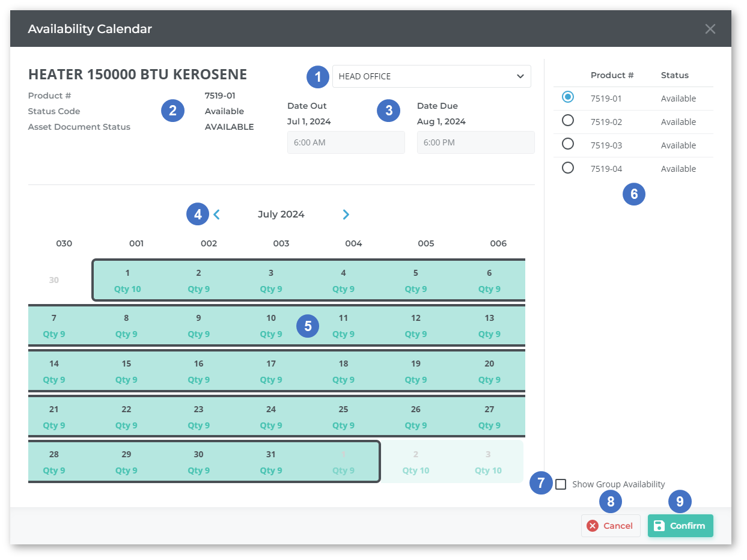Select faded August 3 with Qty 10
This screenshot has height=560, width=747.
click(488, 462)
